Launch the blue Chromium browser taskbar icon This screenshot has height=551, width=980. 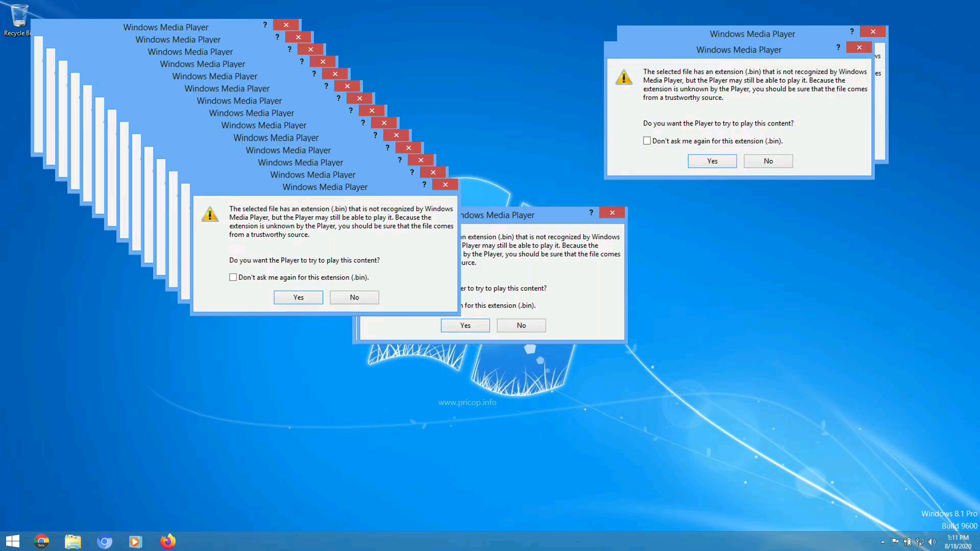point(105,541)
